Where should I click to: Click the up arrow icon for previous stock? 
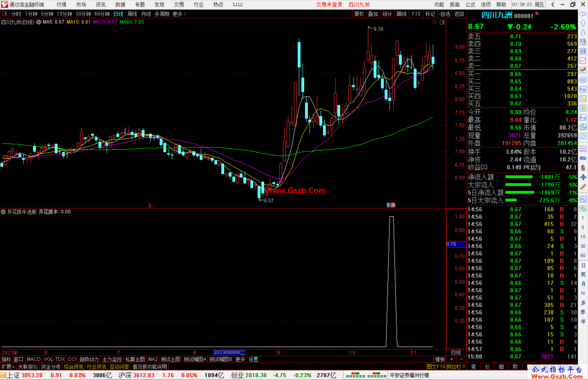583,23
